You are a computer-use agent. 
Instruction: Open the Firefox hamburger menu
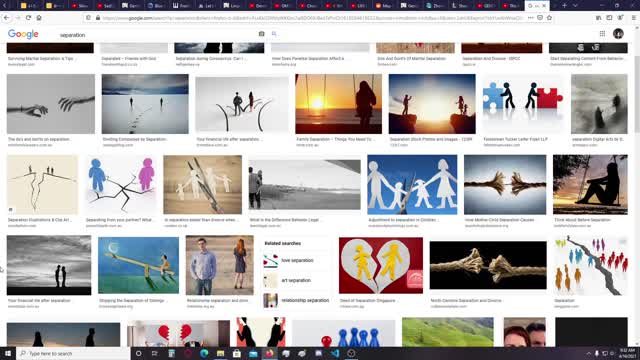tap(633, 18)
